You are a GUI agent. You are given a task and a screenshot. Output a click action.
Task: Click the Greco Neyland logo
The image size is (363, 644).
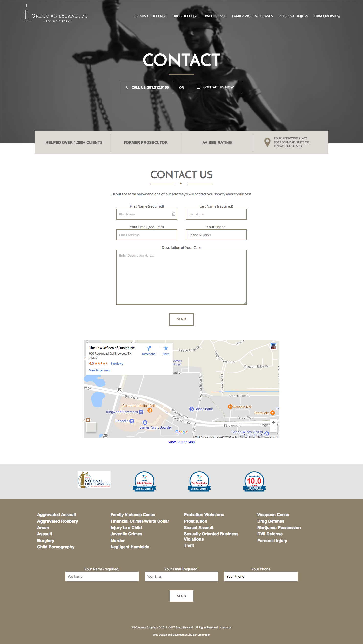[54, 14]
